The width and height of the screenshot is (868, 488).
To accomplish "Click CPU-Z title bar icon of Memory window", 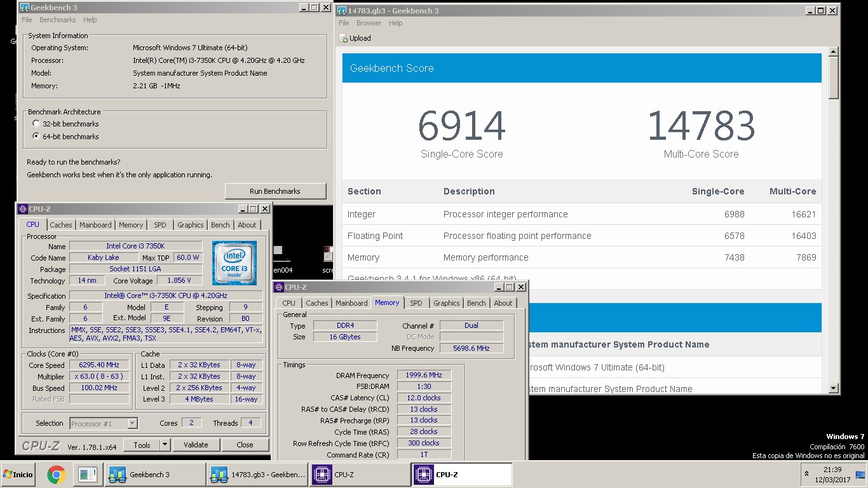I will [x=279, y=287].
